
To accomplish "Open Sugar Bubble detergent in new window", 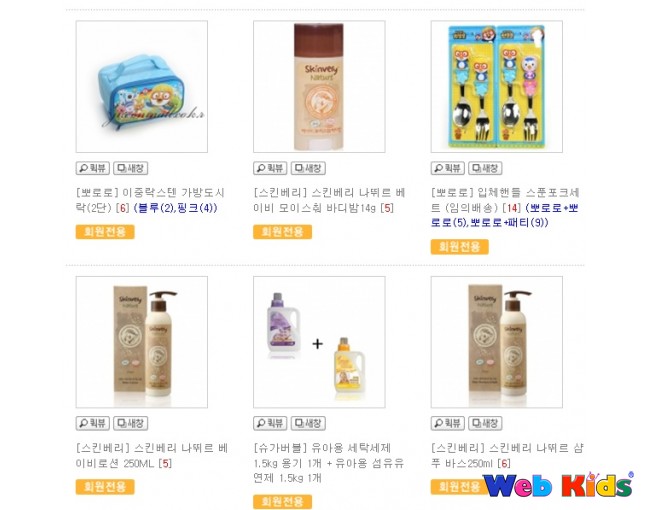I will tap(308, 423).
